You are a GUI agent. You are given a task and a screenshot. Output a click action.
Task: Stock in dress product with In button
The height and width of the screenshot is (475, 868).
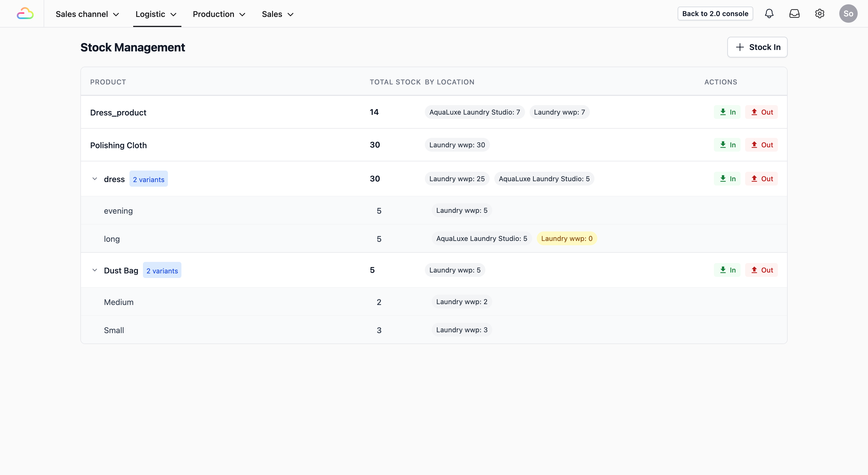(x=727, y=179)
